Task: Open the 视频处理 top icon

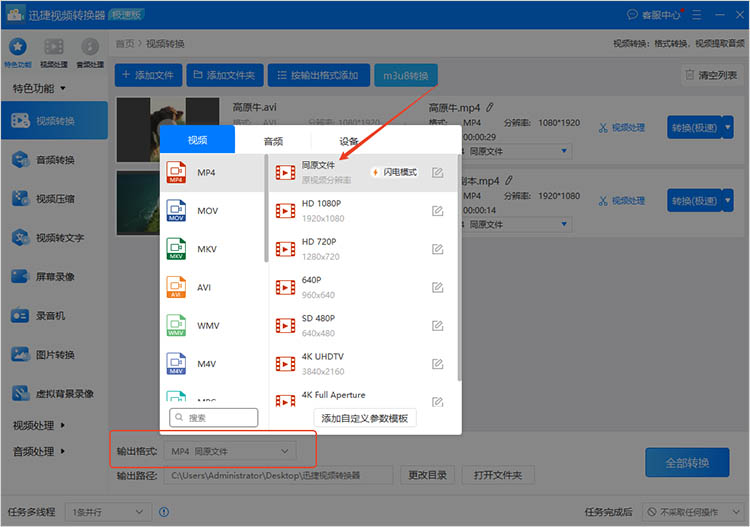Action: (x=54, y=52)
